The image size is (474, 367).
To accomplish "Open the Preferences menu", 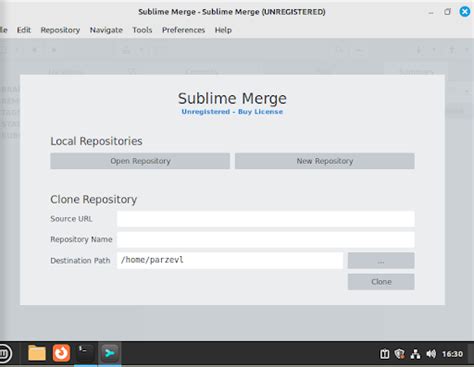I will point(183,30).
